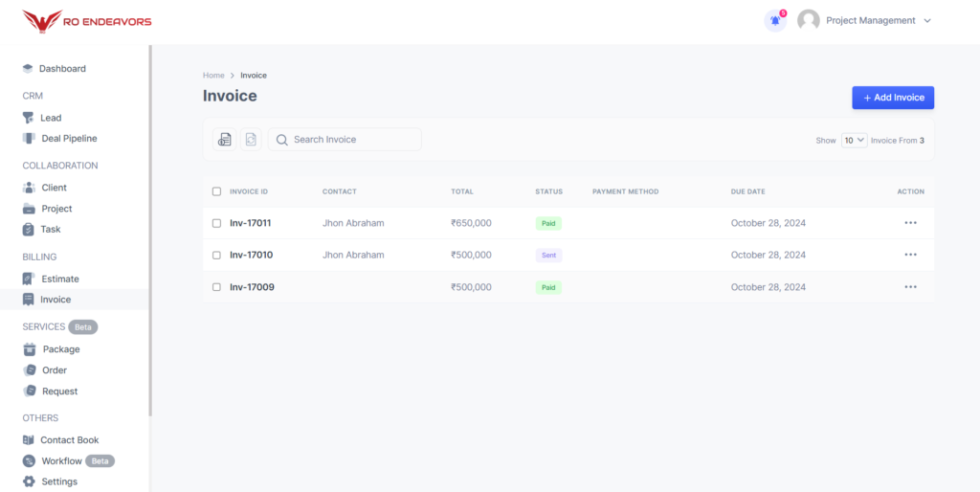Viewport: 980px width, 492px height.
Task: Open three-dot actions for Inv-17009
Action: coord(910,287)
